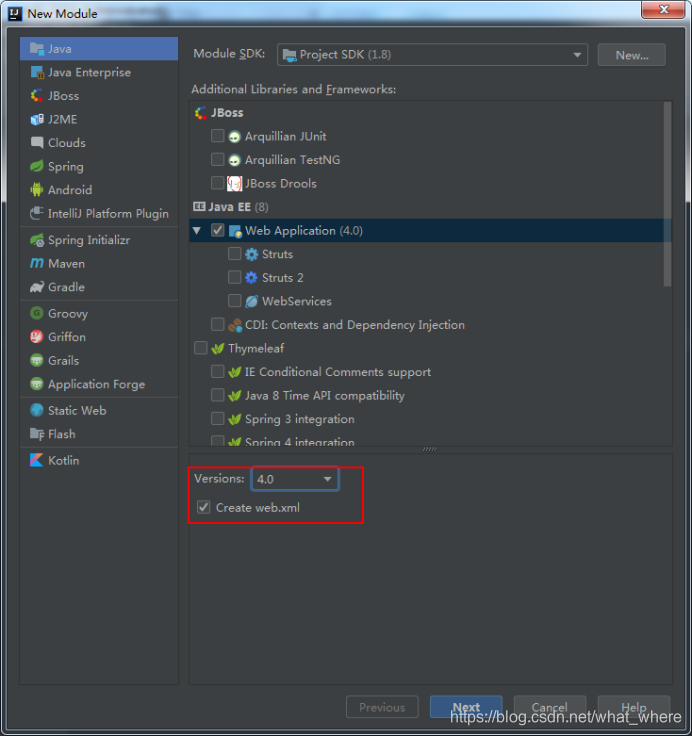The height and width of the screenshot is (736, 692).
Task: Click the Java EE (8) group header
Action: [231, 207]
